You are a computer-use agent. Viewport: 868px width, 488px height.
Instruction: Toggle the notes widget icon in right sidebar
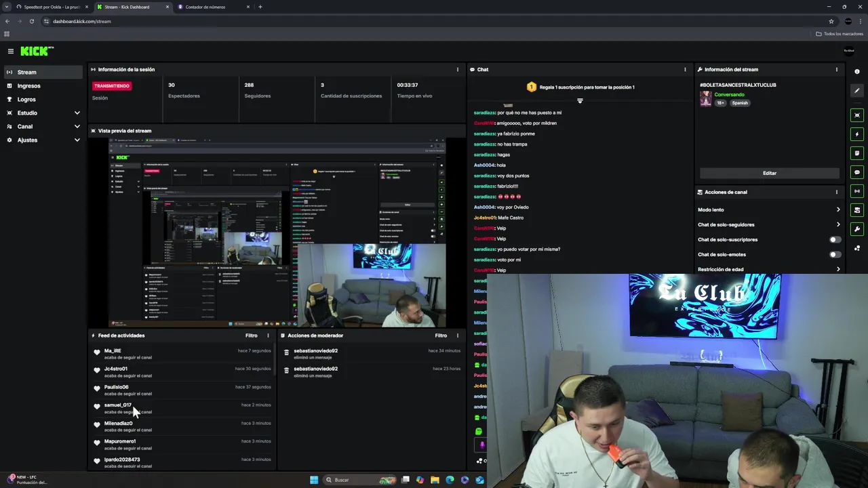(x=857, y=153)
